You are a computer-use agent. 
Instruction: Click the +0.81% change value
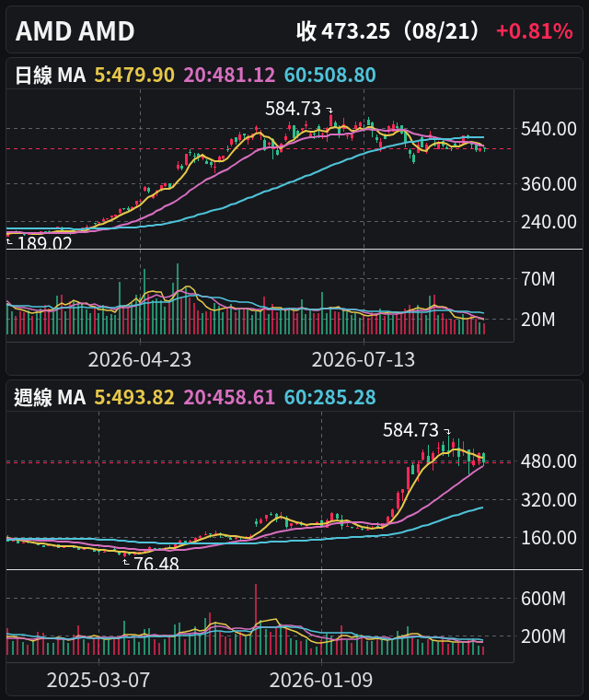tap(535, 31)
